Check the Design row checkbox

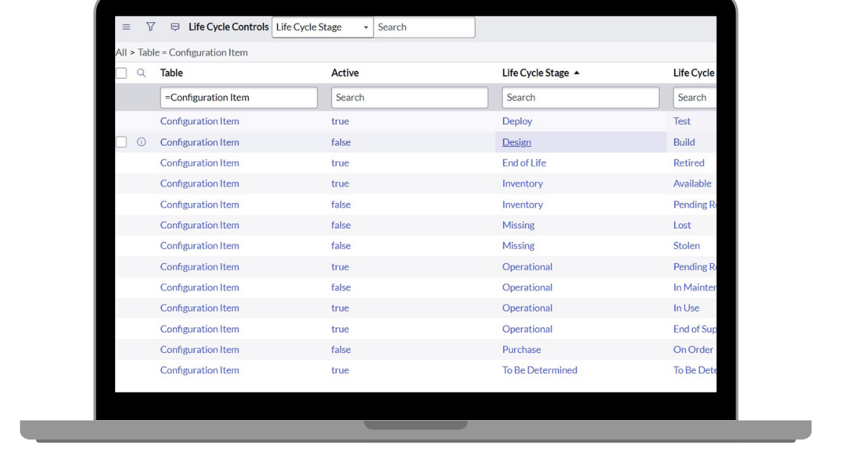coord(122,142)
